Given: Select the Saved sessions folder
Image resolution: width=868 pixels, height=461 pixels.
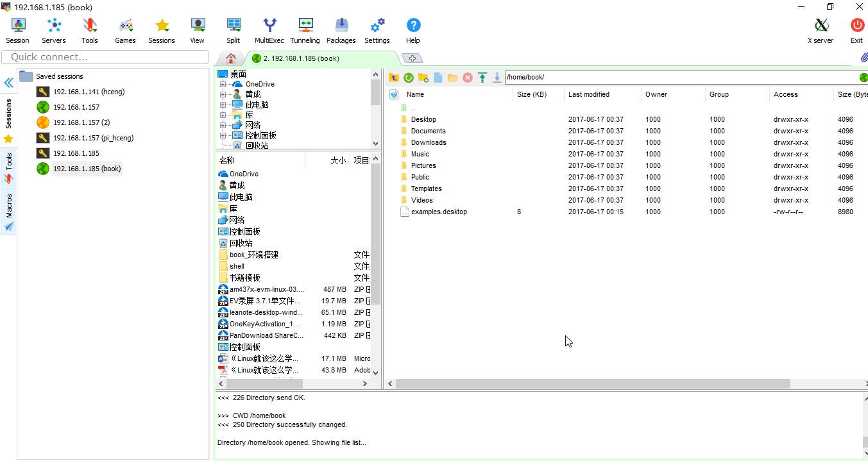Looking at the screenshot, I should 59,76.
